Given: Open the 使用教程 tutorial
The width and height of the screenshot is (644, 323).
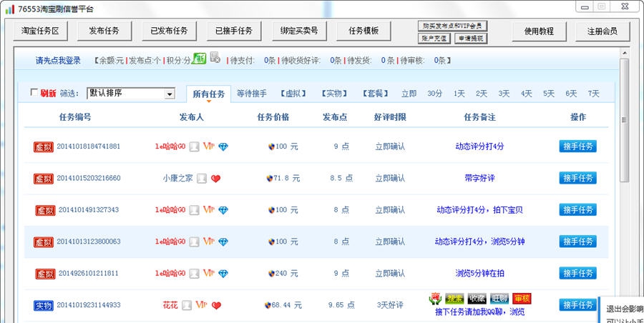Looking at the screenshot, I should 539,31.
